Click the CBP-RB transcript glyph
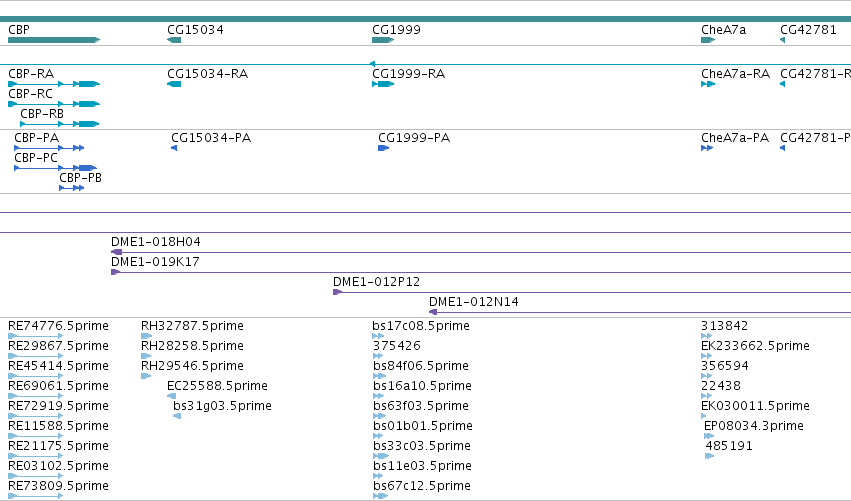 (60, 124)
